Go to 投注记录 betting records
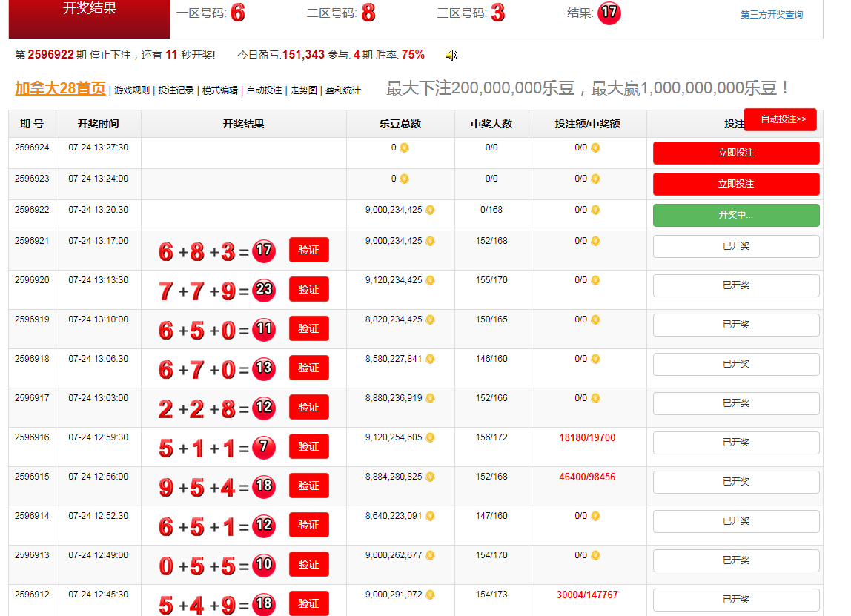 click(176, 90)
